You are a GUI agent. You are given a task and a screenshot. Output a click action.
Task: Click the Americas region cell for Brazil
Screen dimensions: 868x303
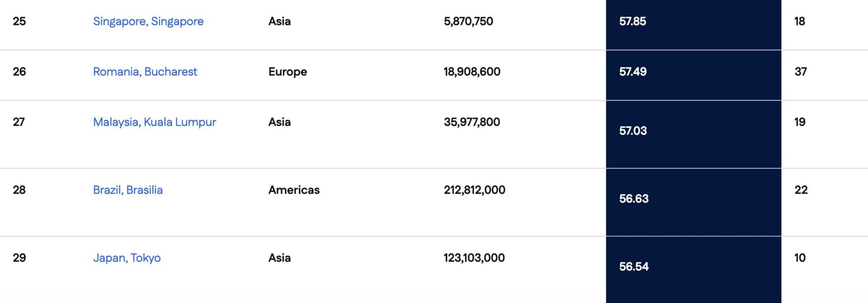tap(294, 190)
